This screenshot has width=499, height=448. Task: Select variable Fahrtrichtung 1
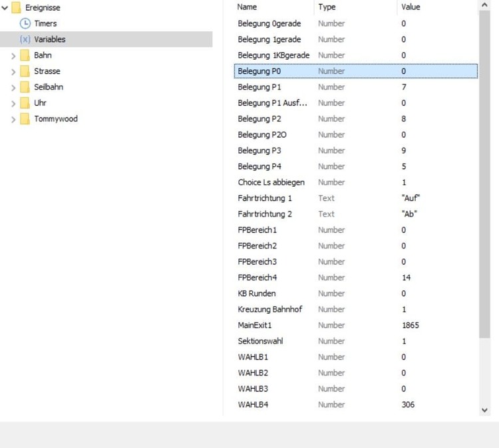[265, 198]
